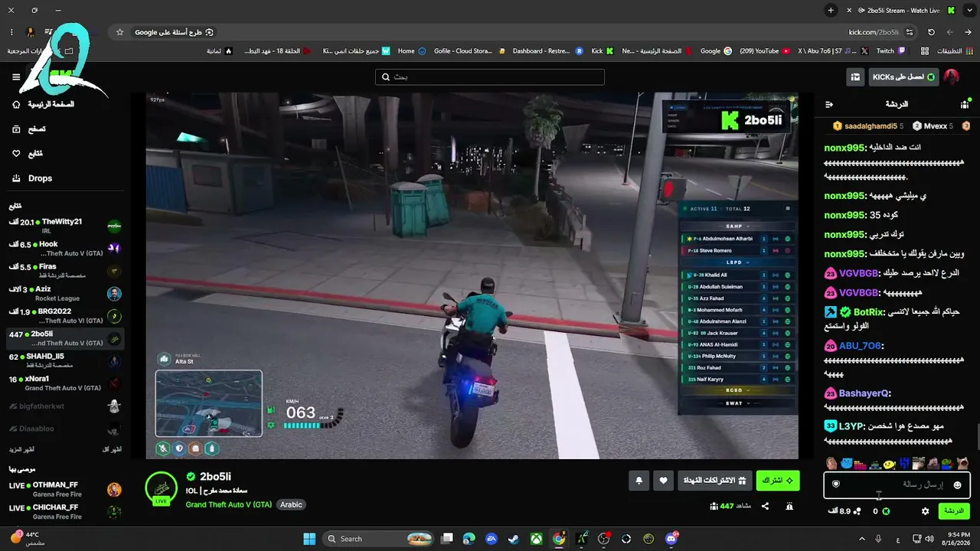The height and width of the screenshot is (551, 980).
Task: Open SHAHD_II5 channel in sidebar
Action: (x=65, y=360)
